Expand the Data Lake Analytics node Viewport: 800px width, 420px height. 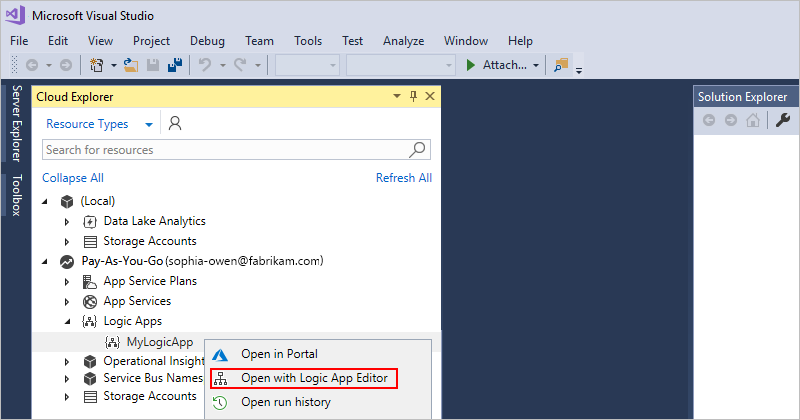67,221
